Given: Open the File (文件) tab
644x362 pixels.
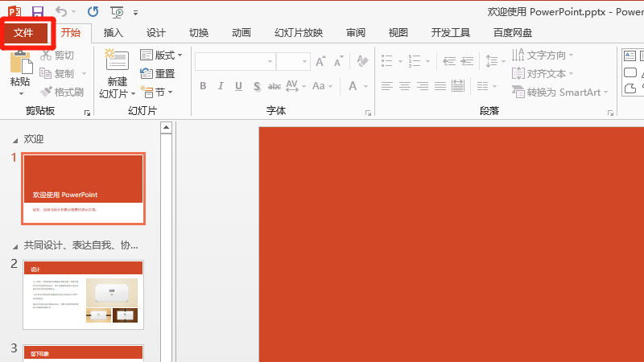Looking at the screenshot, I should (24, 33).
